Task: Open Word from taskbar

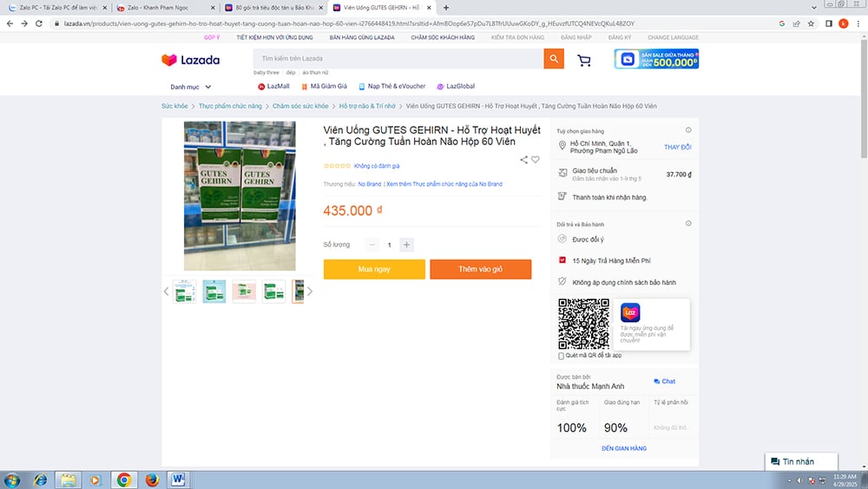Action: (178, 479)
